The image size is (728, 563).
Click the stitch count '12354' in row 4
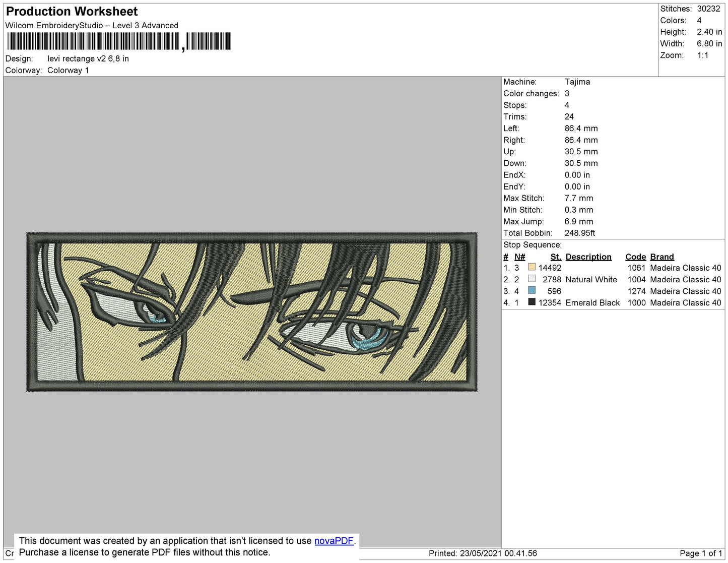[550, 303]
